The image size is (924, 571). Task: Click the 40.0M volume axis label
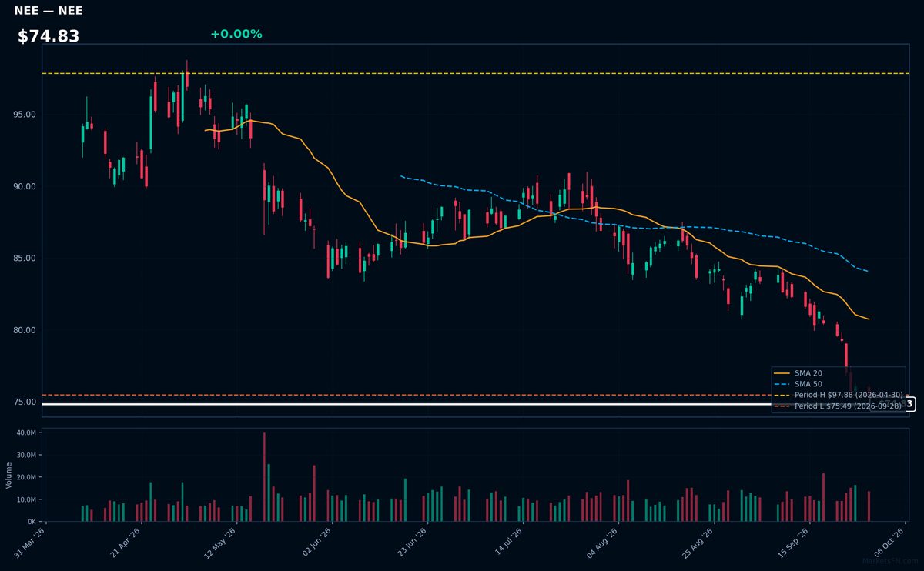click(26, 433)
